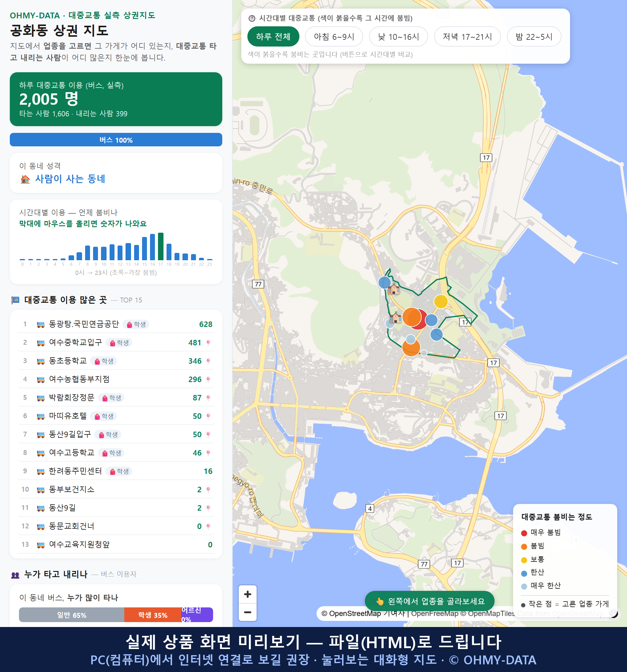Click the map pin icon on 여수농협동부지점 row

pyautogui.click(x=208, y=380)
